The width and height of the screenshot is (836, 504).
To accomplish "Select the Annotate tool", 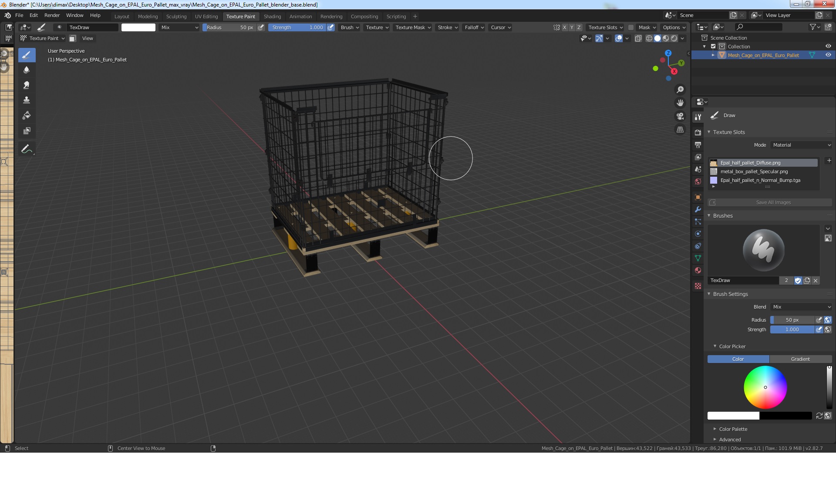I will [27, 149].
